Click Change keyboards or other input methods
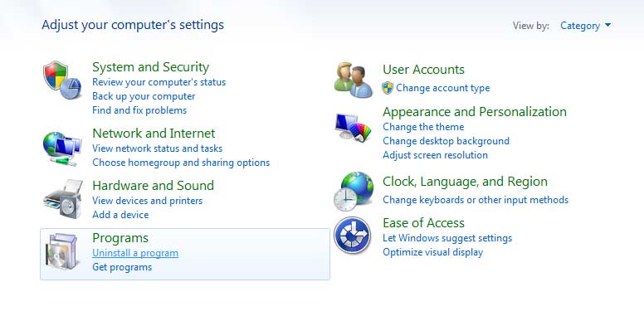The height and width of the screenshot is (321, 644). click(476, 200)
